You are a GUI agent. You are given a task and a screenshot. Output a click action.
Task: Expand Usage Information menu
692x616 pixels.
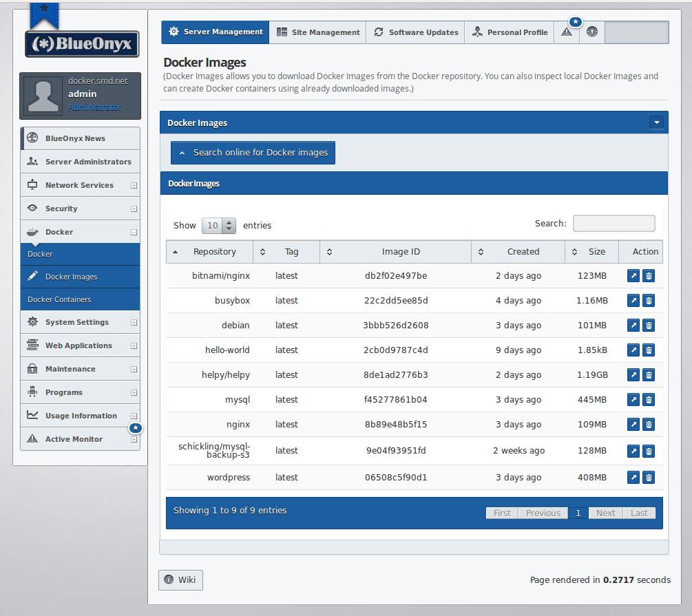click(x=134, y=416)
